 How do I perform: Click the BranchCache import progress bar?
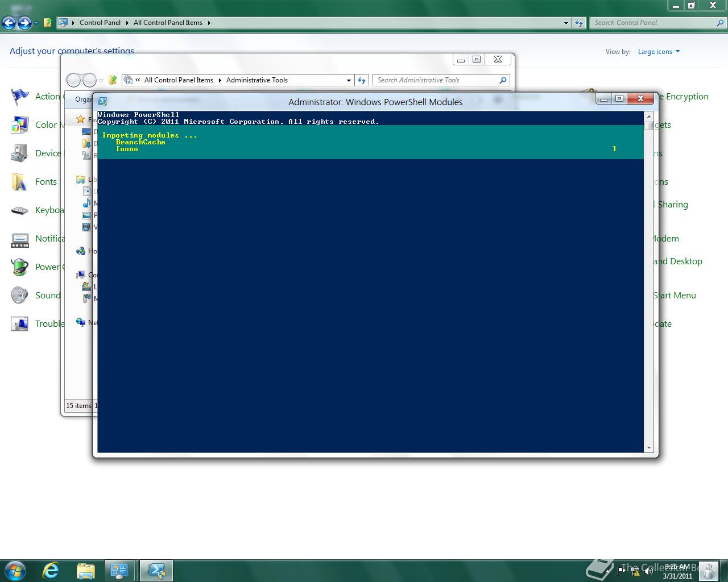366,149
